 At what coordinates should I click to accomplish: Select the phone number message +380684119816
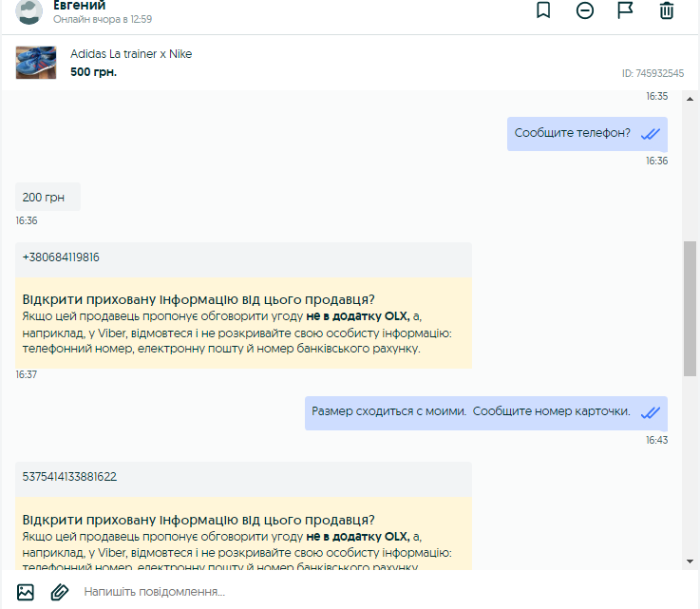(x=61, y=257)
